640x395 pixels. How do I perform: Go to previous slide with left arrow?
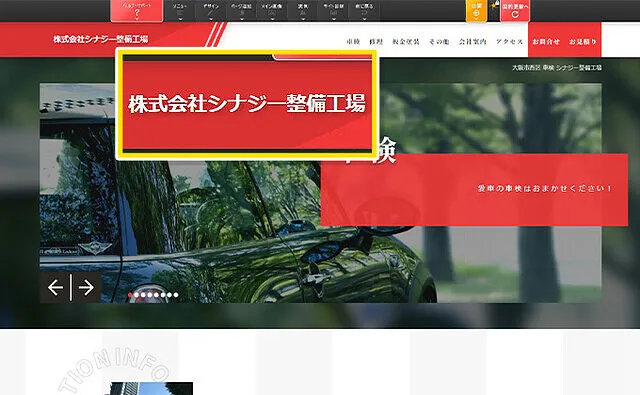(55, 288)
